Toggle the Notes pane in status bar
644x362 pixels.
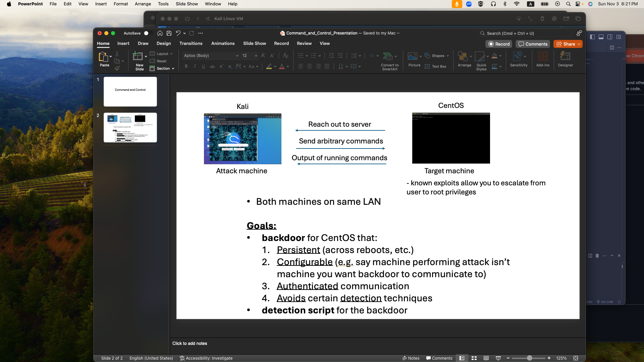[x=411, y=358]
